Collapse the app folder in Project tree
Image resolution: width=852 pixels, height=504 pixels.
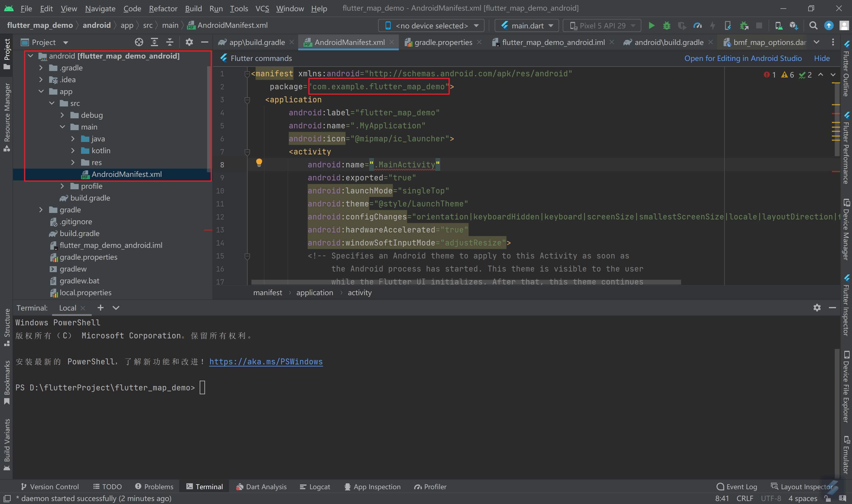pos(41,91)
